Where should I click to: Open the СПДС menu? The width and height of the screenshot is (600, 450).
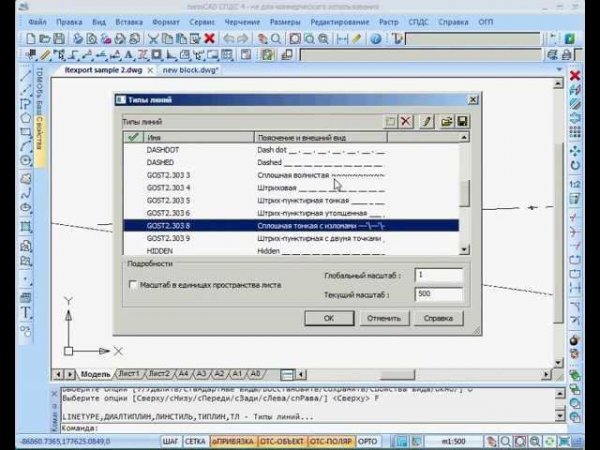point(418,22)
